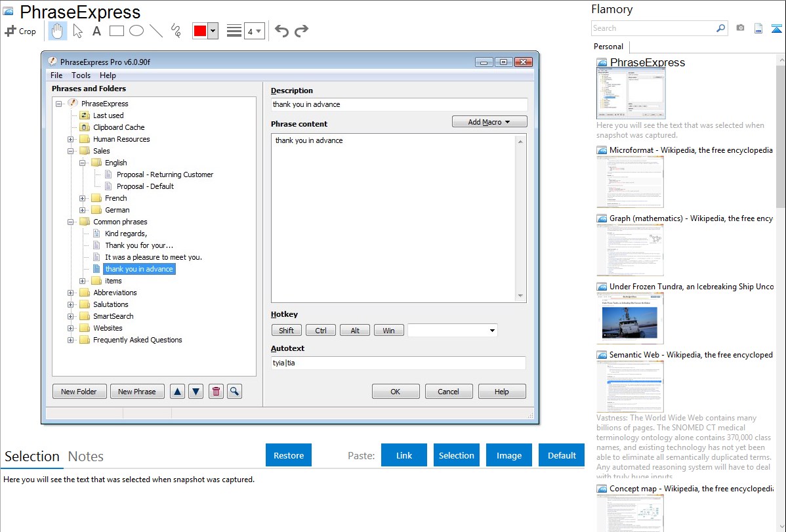This screenshot has height=532, width=786.
Task: Open the Personal tab
Action: click(x=608, y=47)
